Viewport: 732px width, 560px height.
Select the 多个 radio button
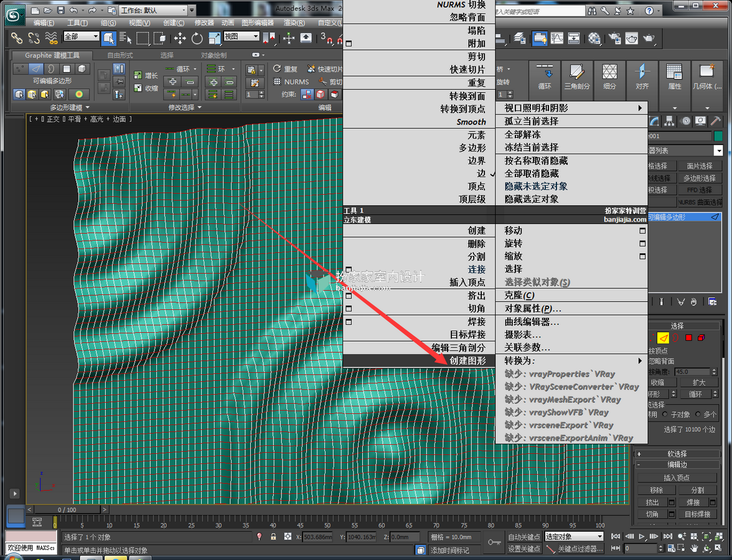pos(698,414)
